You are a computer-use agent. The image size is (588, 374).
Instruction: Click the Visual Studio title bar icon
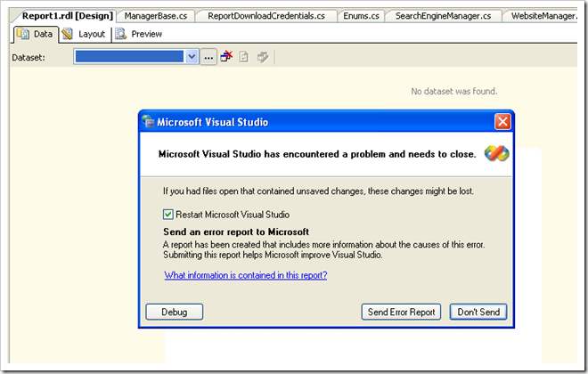point(148,121)
